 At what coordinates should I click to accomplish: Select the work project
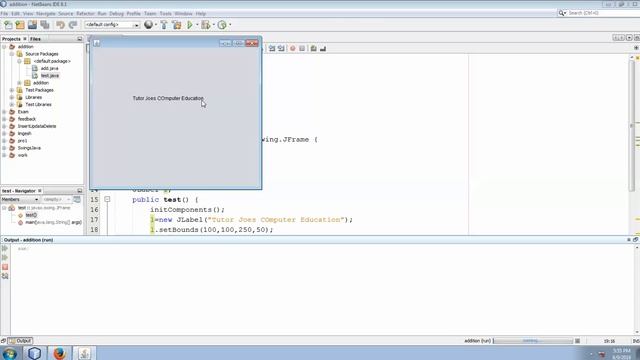point(22,156)
